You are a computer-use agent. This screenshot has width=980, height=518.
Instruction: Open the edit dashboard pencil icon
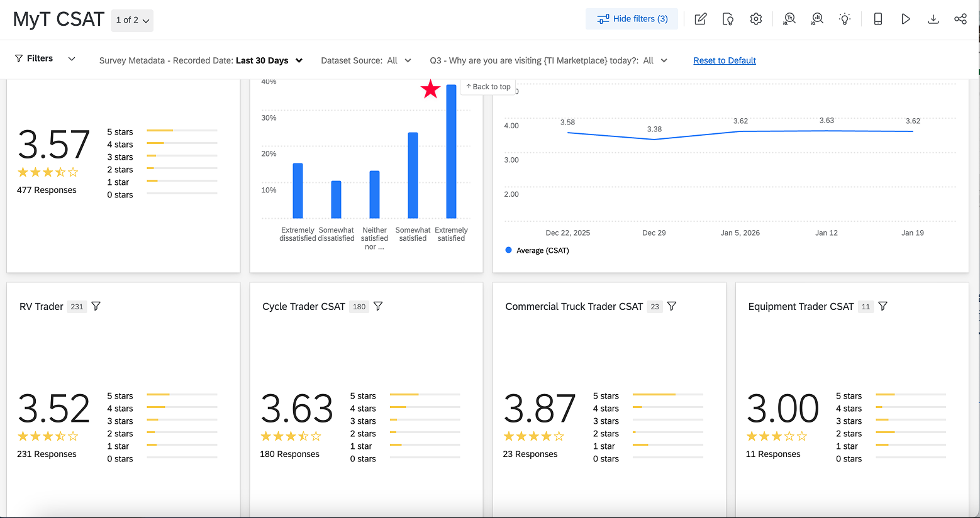tap(700, 19)
